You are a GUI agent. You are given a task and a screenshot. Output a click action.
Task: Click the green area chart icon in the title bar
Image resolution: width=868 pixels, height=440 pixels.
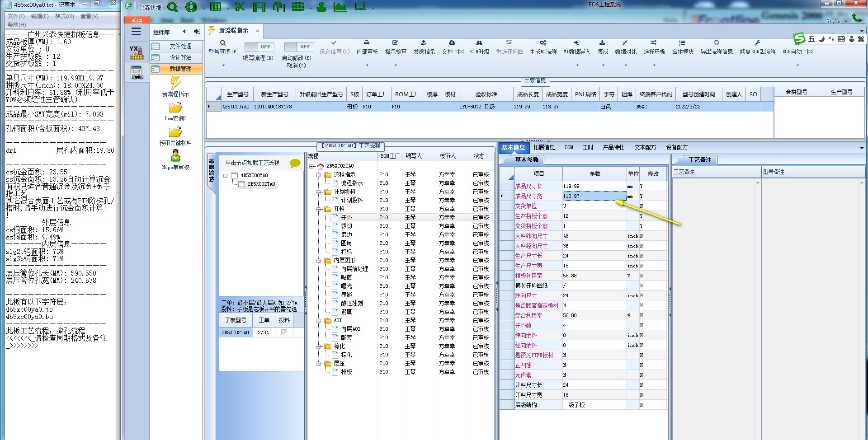click(x=340, y=7)
